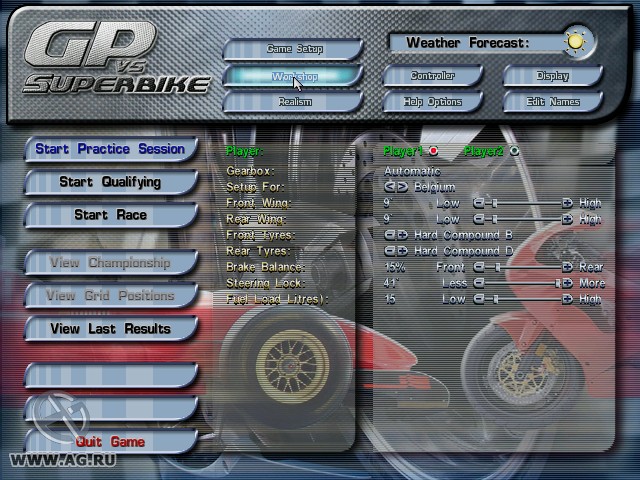Click plus icon for Rear Tyres compound
Viewport: 640px width, 480px height.
pyautogui.click(x=402, y=251)
